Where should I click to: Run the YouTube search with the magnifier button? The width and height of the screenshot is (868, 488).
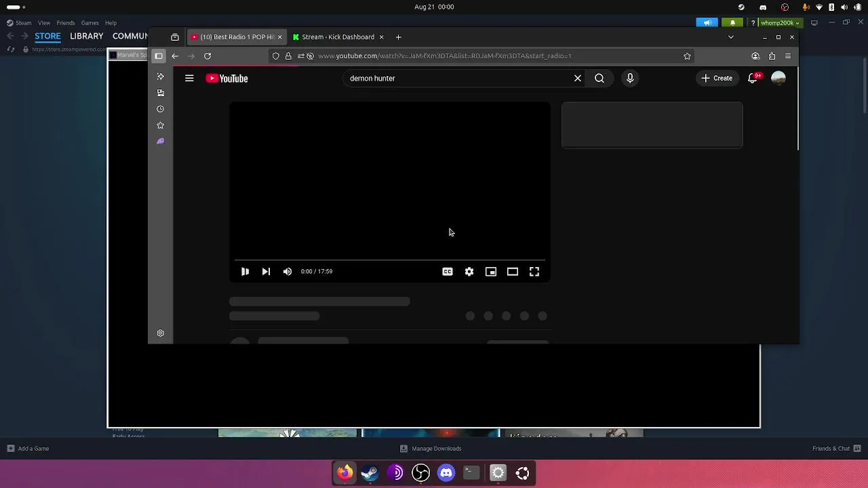[599, 79]
